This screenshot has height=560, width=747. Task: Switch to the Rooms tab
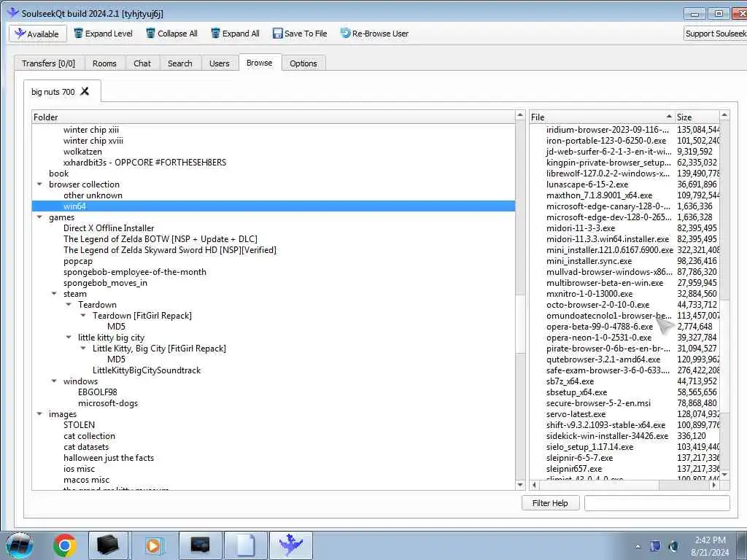coord(104,63)
